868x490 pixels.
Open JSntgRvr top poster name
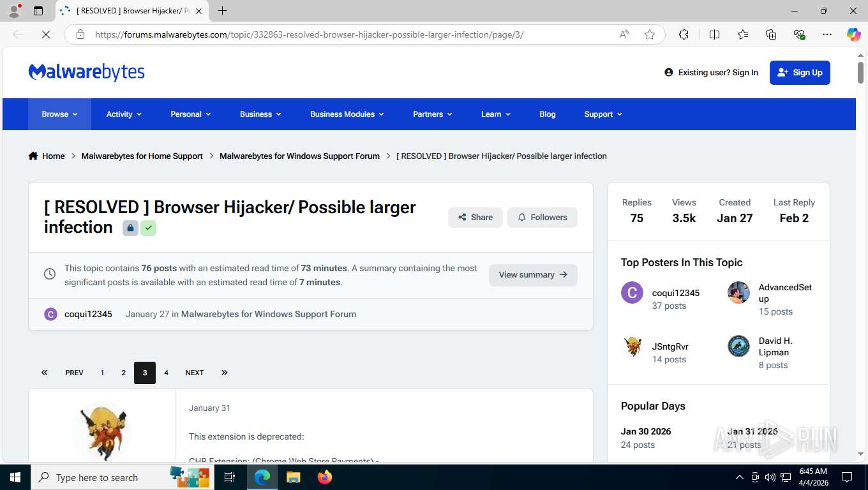tap(670, 346)
